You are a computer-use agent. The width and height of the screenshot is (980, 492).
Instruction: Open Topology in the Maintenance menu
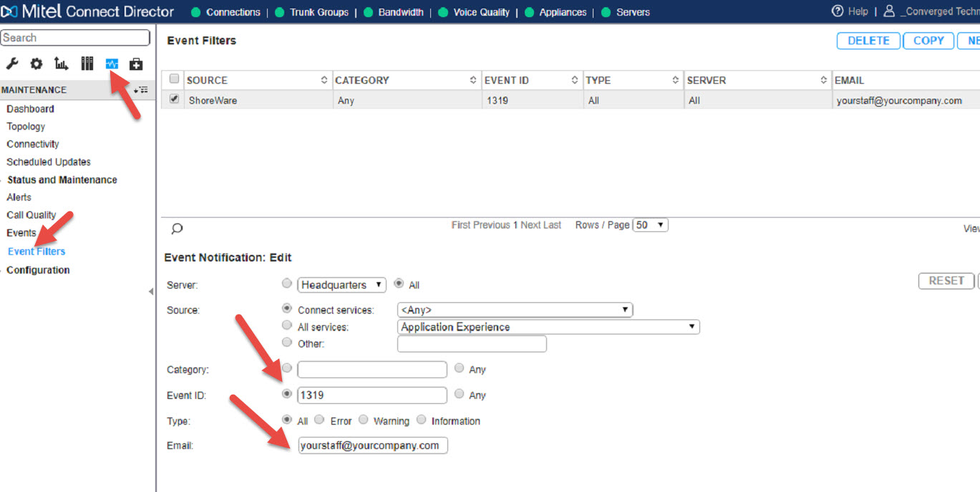(x=26, y=127)
